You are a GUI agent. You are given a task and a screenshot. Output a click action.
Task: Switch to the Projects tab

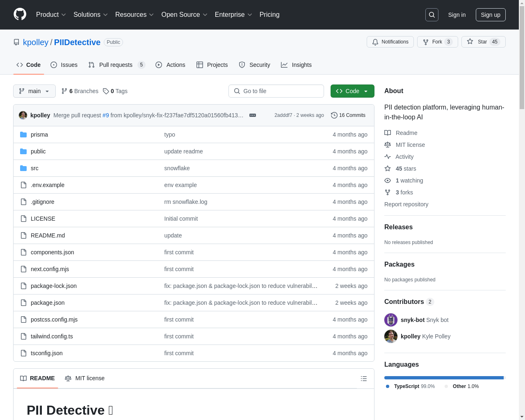(212, 65)
